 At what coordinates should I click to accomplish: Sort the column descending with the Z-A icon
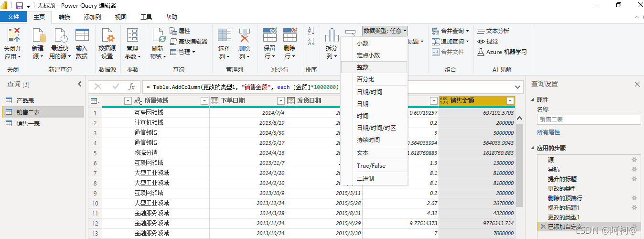[x=311, y=41]
